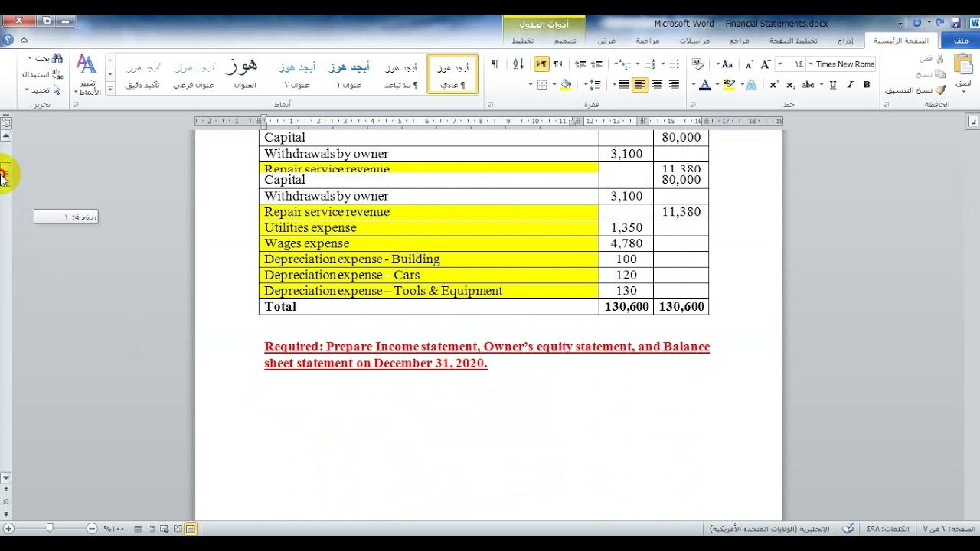
Task: Select the Title (العنوان) style
Action: (x=244, y=74)
